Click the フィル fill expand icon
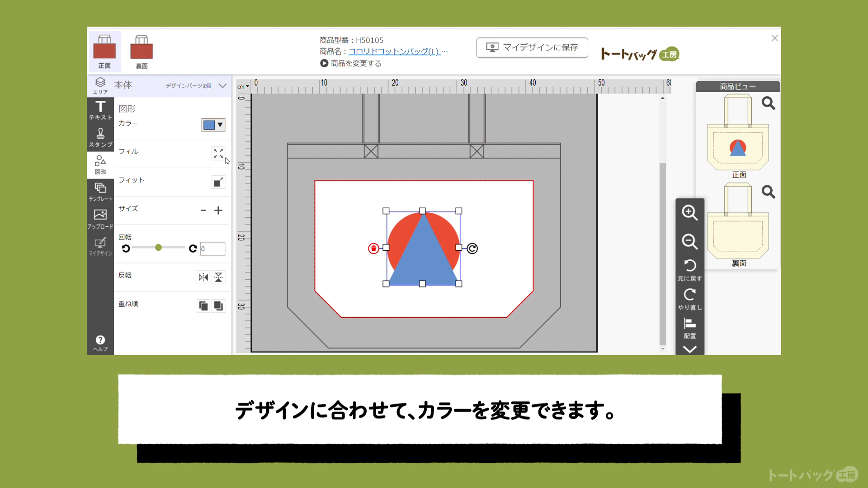Image resolution: width=868 pixels, height=488 pixels. [x=218, y=154]
